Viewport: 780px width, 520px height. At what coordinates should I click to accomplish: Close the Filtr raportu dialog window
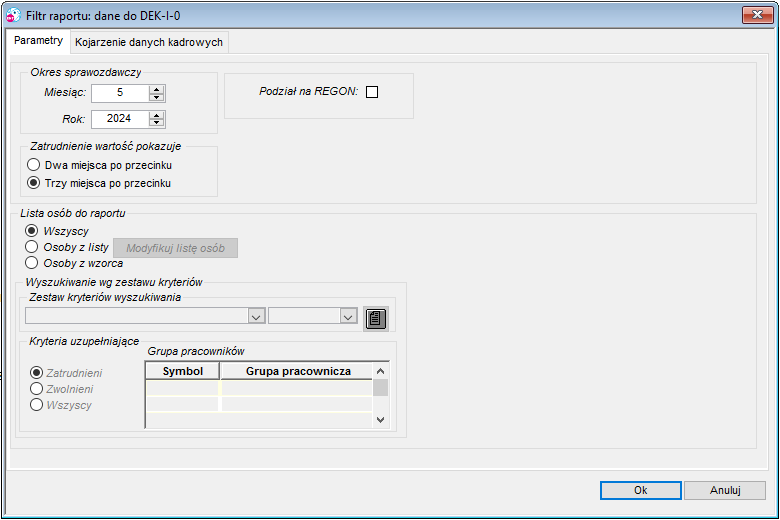(757, 15)
